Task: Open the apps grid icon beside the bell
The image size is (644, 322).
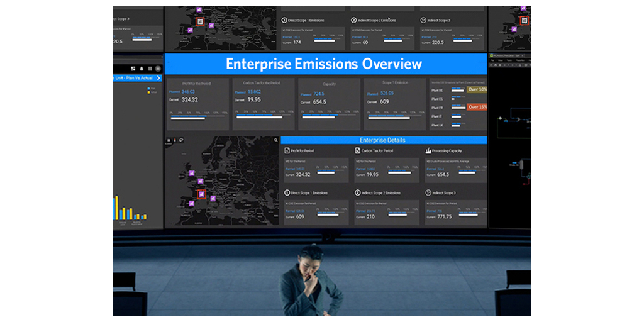Action: [133, 68]
